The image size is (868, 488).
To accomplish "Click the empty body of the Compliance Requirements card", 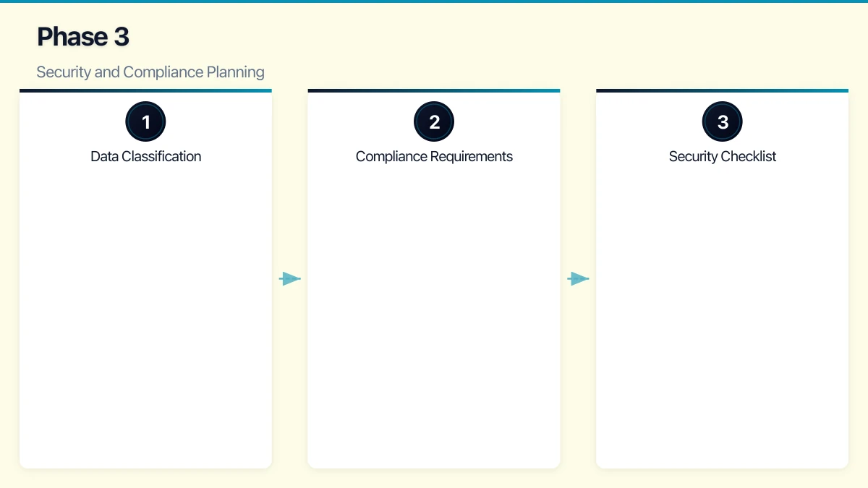I will [434, 325].
